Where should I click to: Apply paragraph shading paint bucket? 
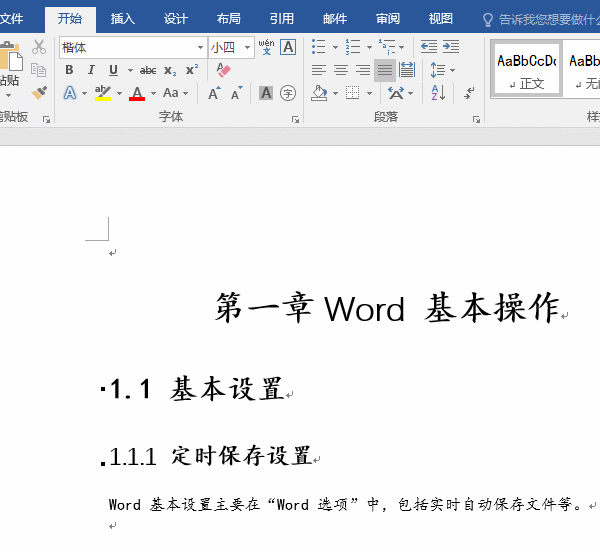(x=319, y=93)
